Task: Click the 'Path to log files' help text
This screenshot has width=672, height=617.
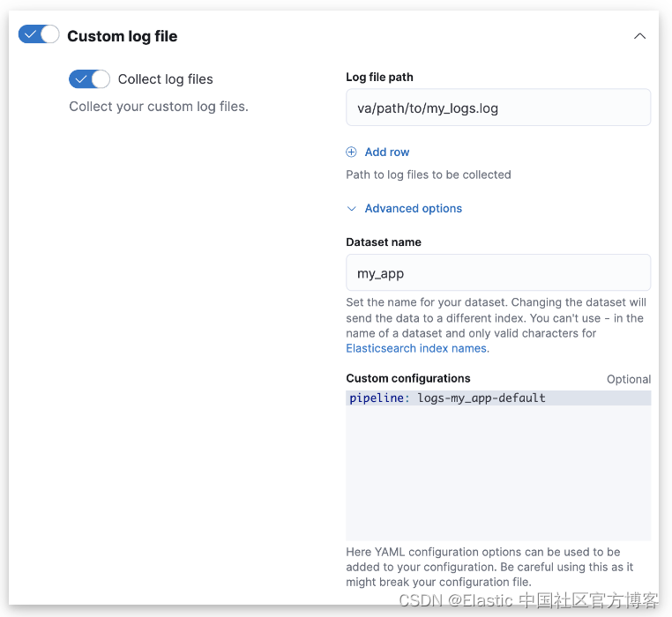Action: (x=429, y=175)
